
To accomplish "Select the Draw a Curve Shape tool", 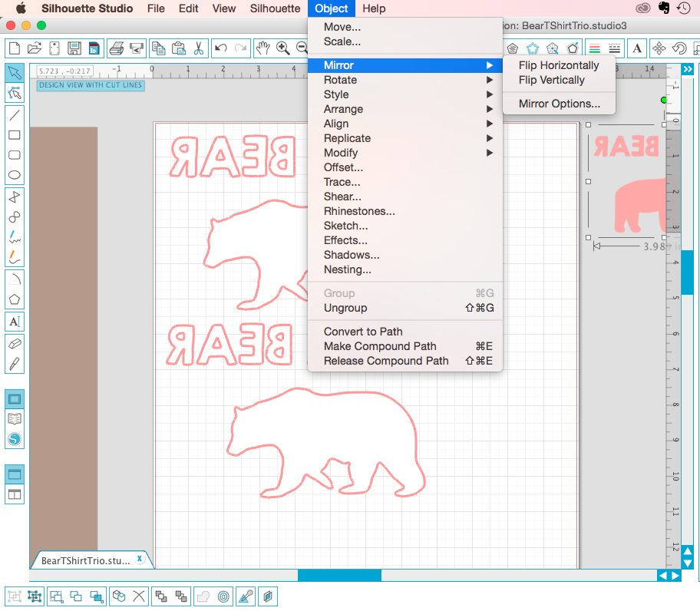I will (15, 217).
